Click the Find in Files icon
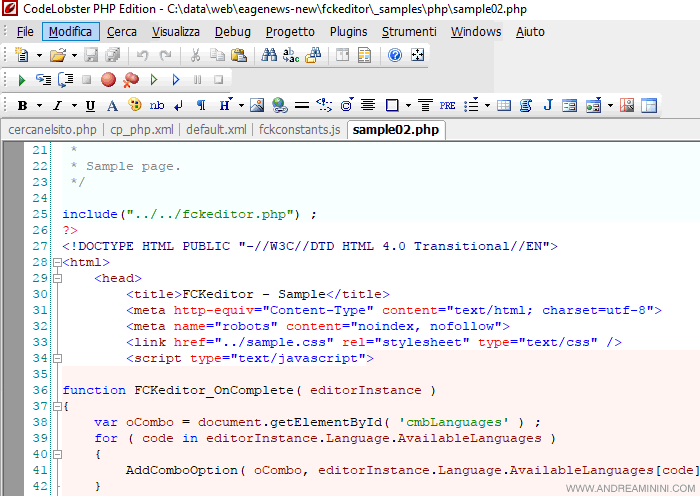700x496 pixels. (313, 55)
